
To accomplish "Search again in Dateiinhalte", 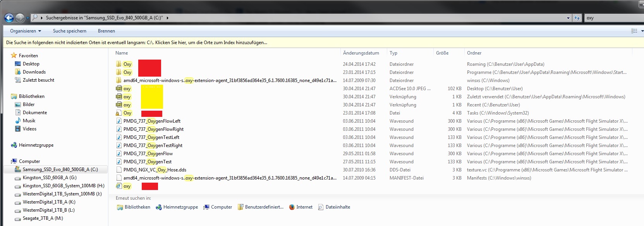I will (x=334, y=207).
